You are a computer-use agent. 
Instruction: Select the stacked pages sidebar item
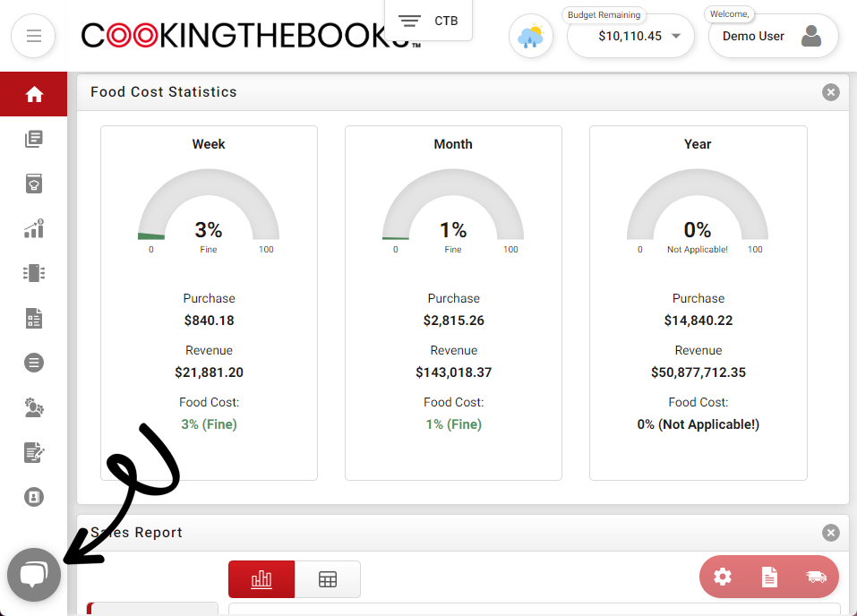point(34,139)
